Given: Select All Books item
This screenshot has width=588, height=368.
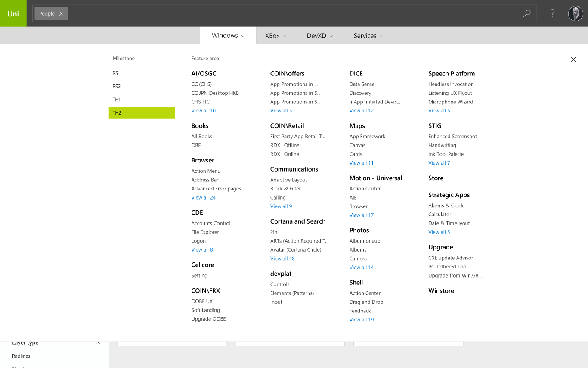Looking at the screenshot, I should tap(202, 137).
